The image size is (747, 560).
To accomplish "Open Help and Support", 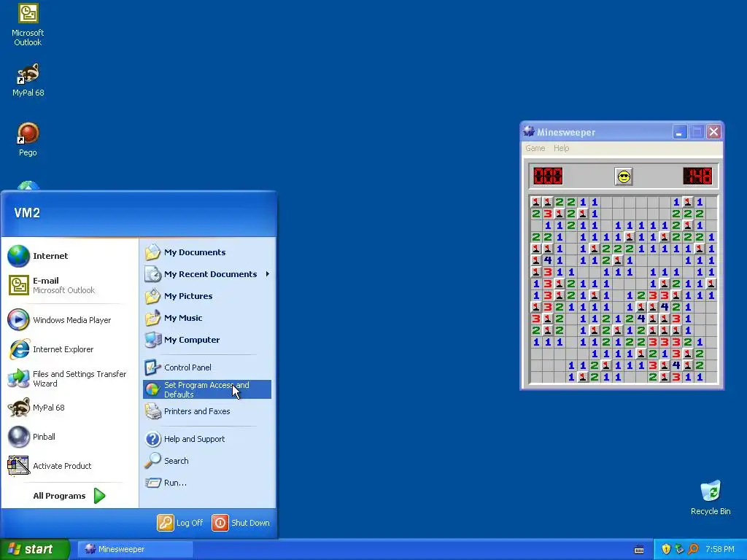I will point(206,439).
